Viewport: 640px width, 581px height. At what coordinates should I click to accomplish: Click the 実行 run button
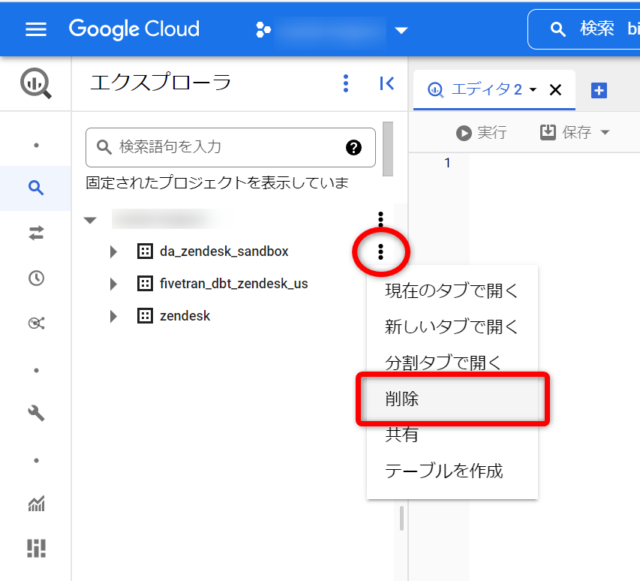click(x=482, y=133)
